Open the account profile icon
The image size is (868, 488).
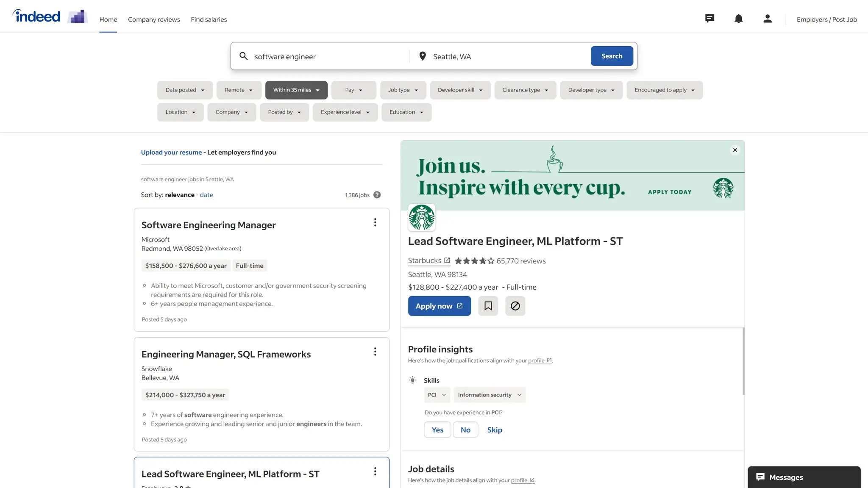767,19
